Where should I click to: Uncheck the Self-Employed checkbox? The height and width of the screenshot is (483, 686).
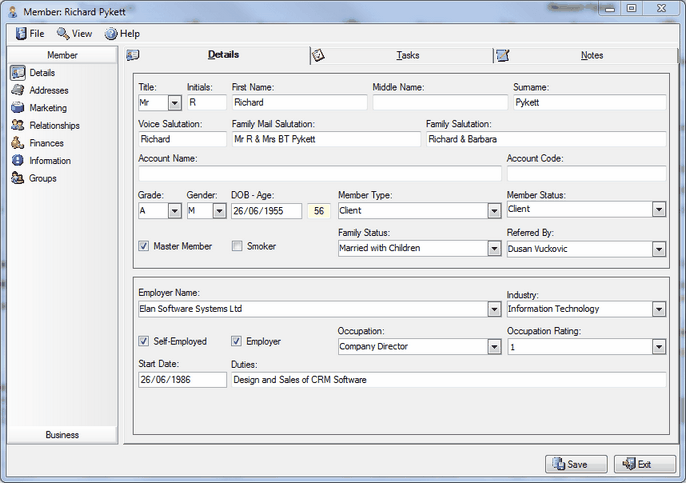pyautogui.click(x=144, y=341)
